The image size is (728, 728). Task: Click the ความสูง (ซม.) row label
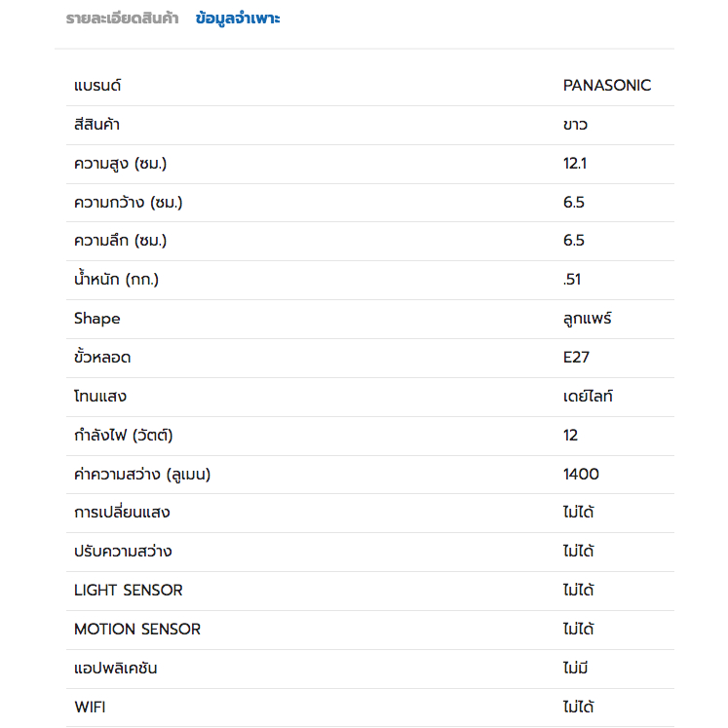[x=120, y=164]
